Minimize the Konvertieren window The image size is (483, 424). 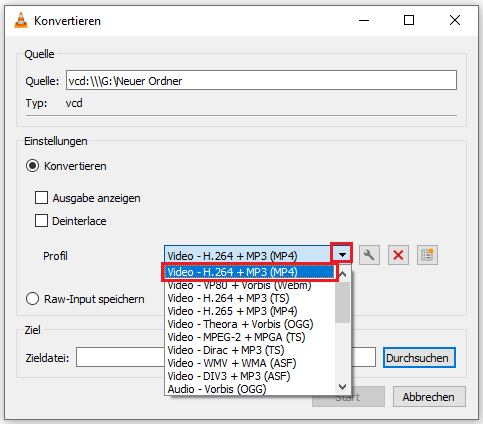[364, 20]
